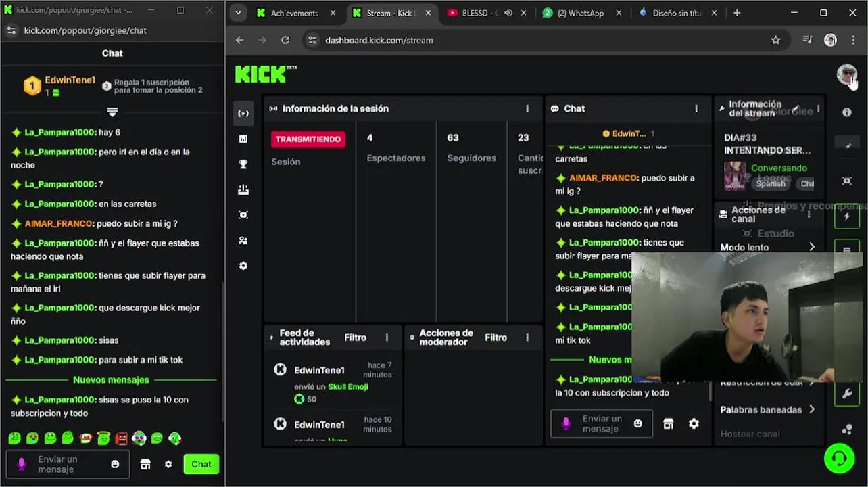Open more options for the Chat panel
868x487 pixels.
(x=696, y=108)
